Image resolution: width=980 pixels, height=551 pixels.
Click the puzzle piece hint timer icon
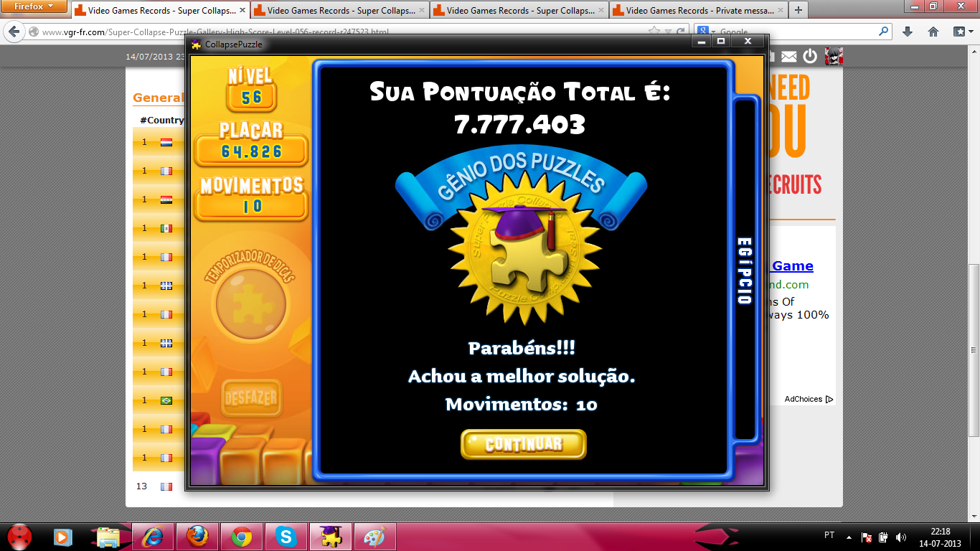click(x=250, y=304)
